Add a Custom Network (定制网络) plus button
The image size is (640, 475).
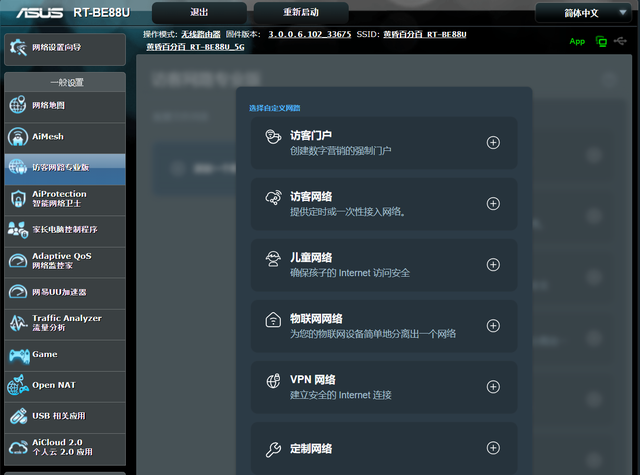click(x=493, y=448)
